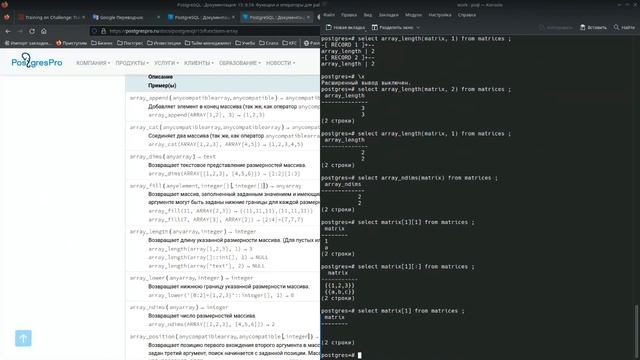Click array_position function signature text
Viewport: 640px width, 360px height.
224,337
